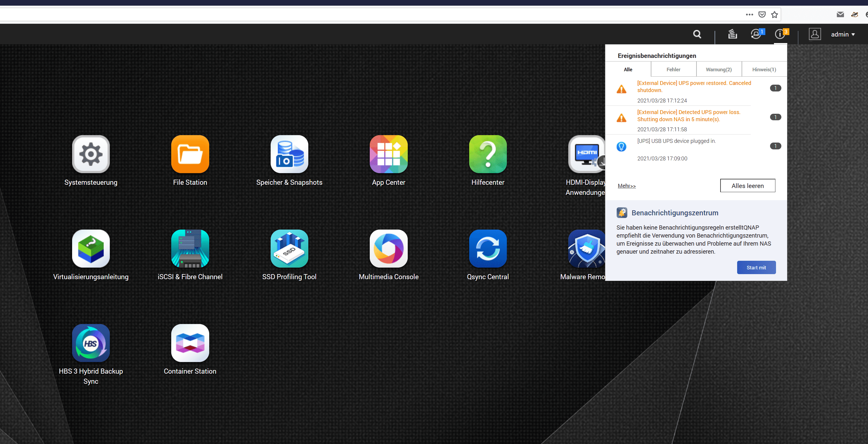Open the USB UPS device plugged in message

676,141
